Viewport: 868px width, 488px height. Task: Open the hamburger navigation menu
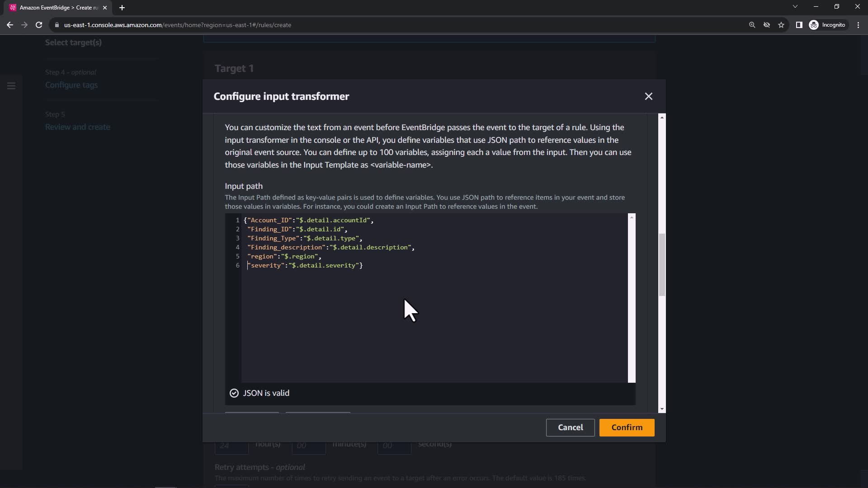pyautogui.click(x=11, y=85)
